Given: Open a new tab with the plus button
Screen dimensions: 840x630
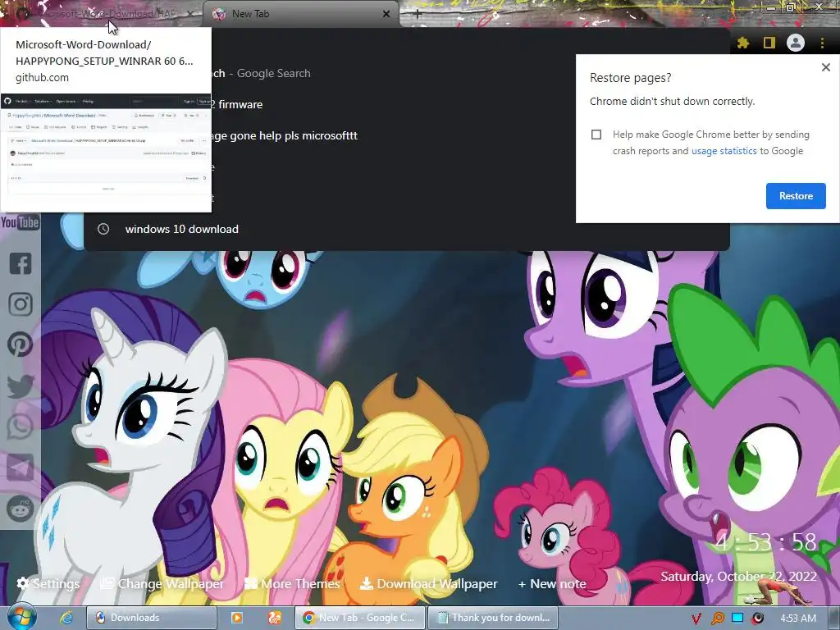Looking at the screenshot, I should coord(418,15).
